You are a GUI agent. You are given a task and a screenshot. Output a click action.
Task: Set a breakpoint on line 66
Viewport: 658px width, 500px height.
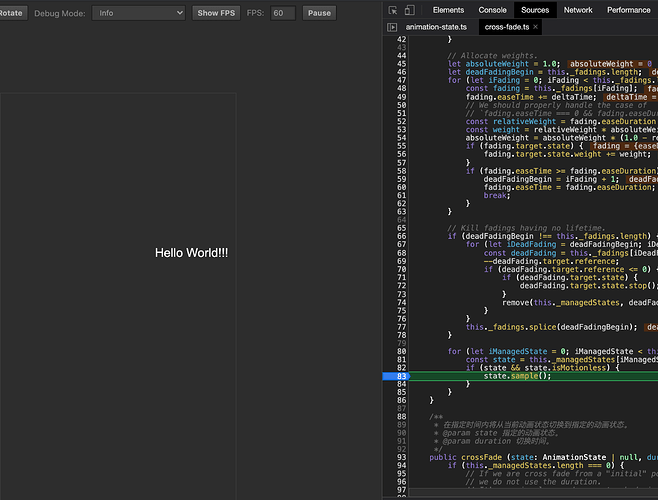(x=402, y=236)
